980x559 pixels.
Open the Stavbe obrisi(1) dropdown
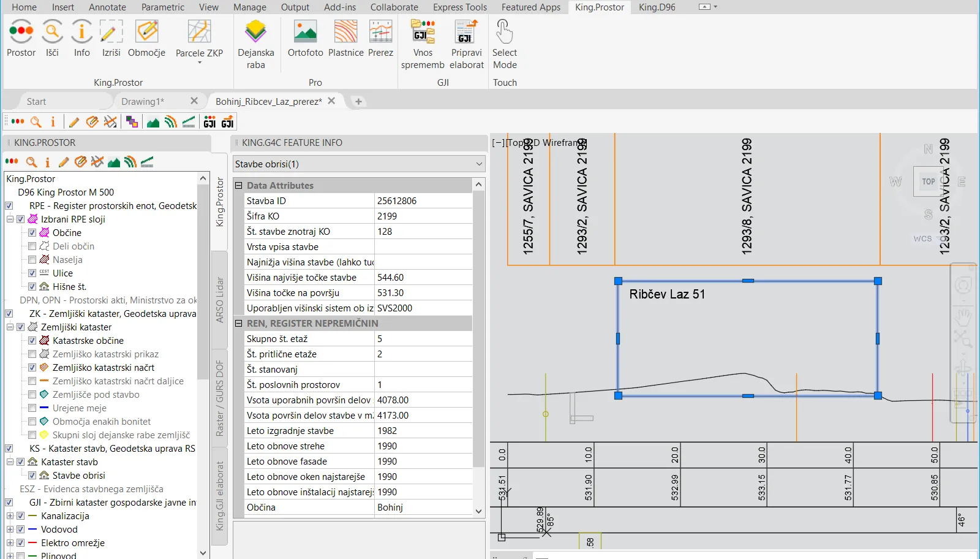tap(478, 164)
